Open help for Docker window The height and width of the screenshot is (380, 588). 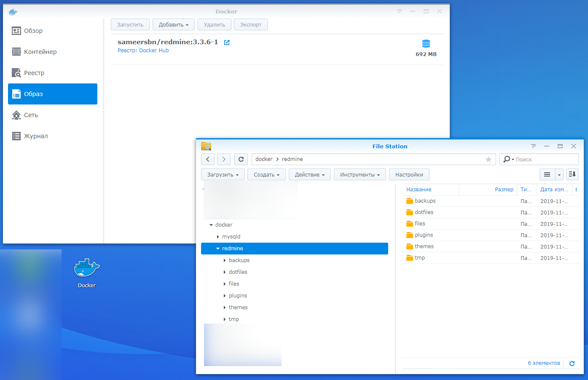399,11
